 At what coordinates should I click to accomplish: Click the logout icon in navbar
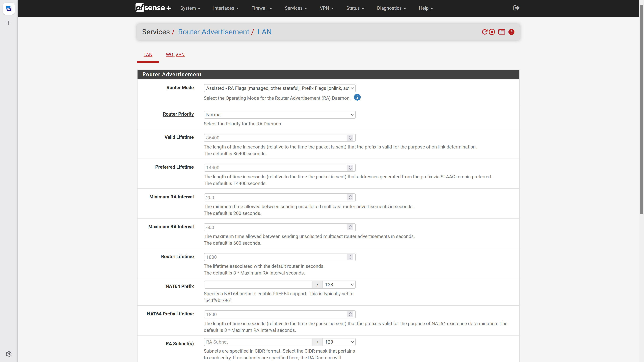click(x=516, y=8)
